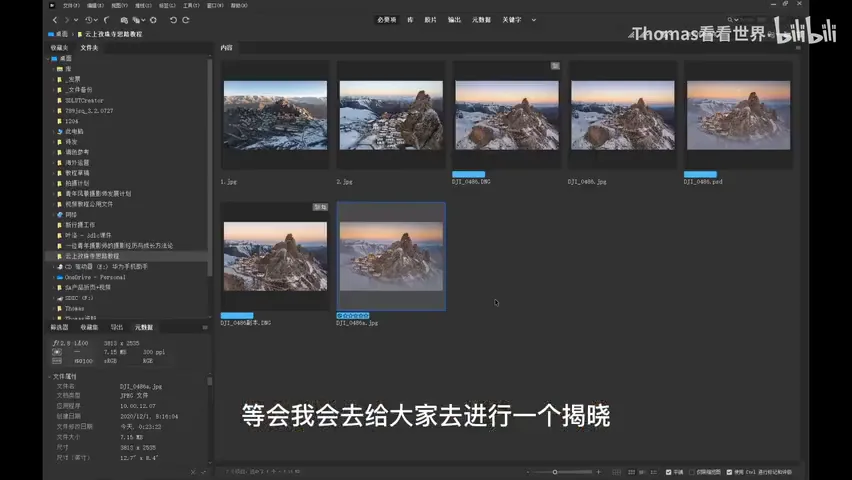The width and height of the screenshot is (852, 480).
Task: Click the search magnifier icon
Action: 730,20
